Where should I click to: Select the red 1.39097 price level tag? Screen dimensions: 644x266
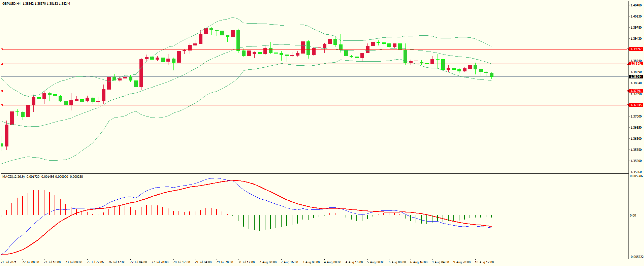[x=636, y=49]
